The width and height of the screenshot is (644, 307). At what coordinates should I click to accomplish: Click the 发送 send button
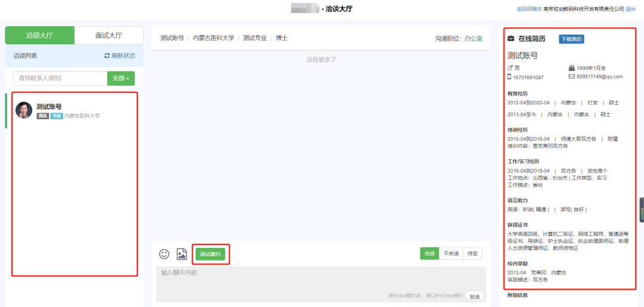pos(474,296)
